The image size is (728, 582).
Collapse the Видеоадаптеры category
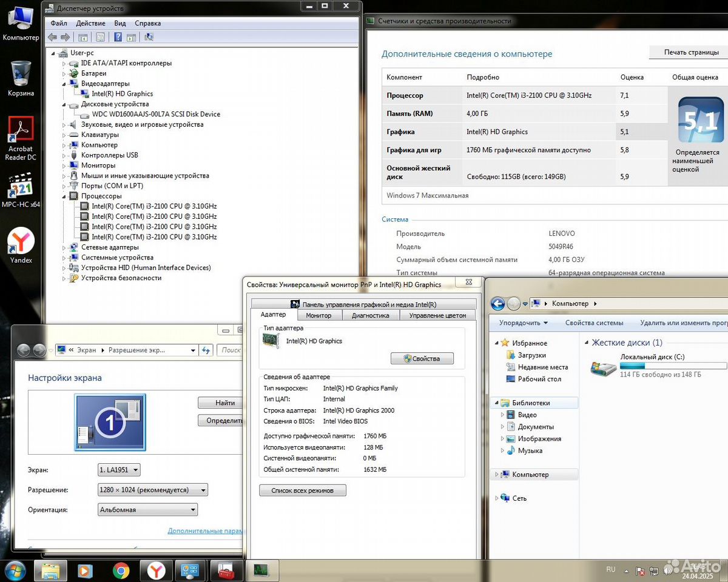coord(64,84)
